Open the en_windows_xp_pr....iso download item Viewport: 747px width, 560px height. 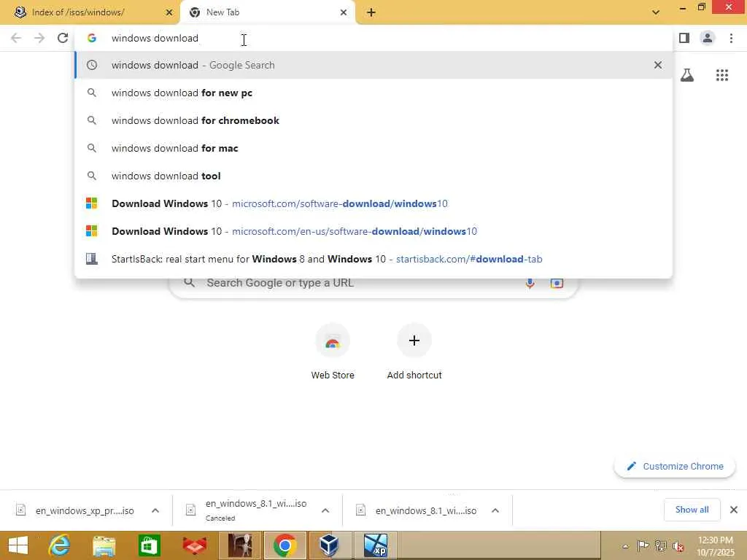point(76,510)
